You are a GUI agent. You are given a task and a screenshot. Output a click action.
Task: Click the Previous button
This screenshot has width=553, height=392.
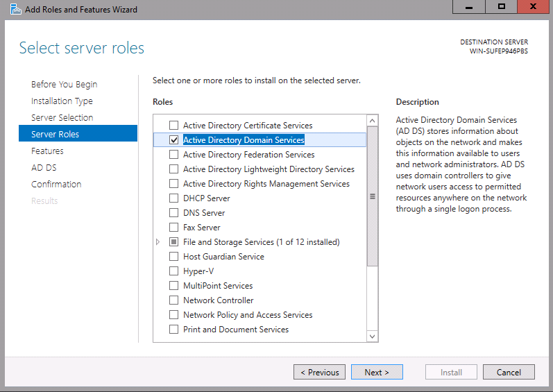tap(319, 373)
